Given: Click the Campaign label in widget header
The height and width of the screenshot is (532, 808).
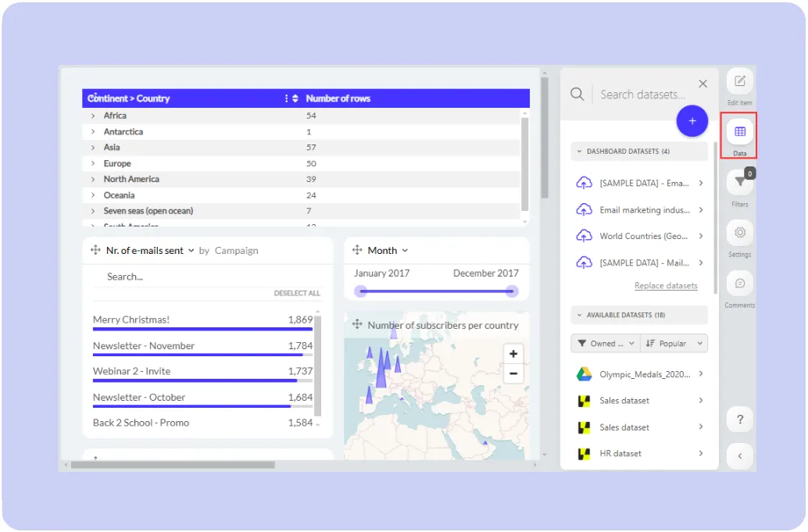Looking at the screenshot, I should (x=237, y=250).
